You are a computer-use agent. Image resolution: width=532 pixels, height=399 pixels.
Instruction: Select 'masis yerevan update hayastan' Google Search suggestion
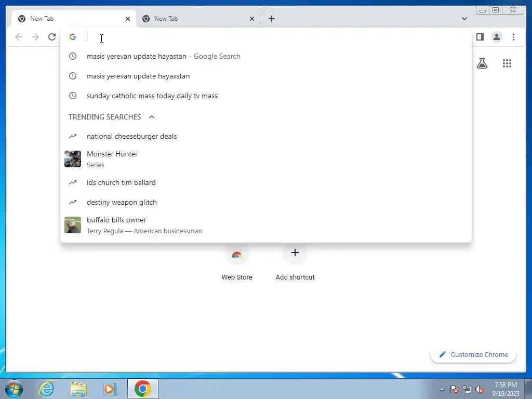coord(265,56)
